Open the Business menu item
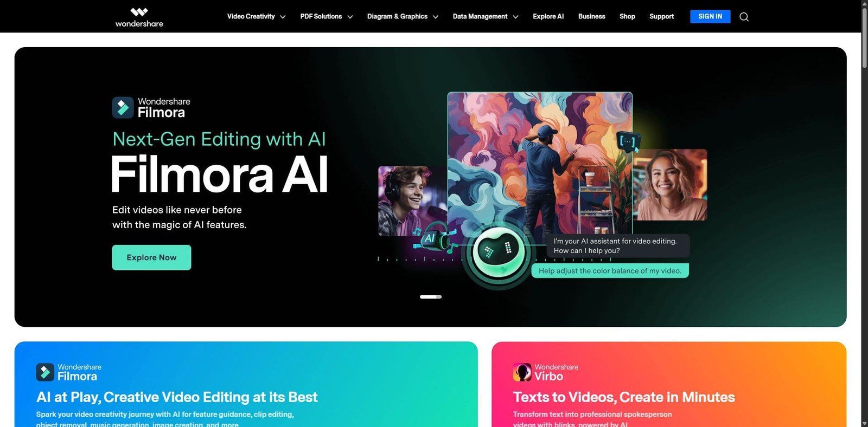The height and width of the screenshot is (427, 868). [x=591, y=17]
